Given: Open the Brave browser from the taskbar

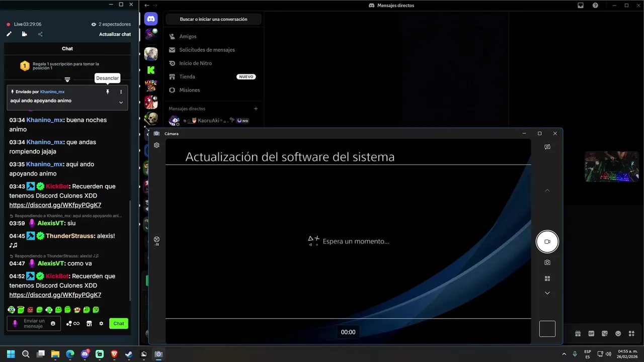Looking at the screenshot, I should point(114,354).
